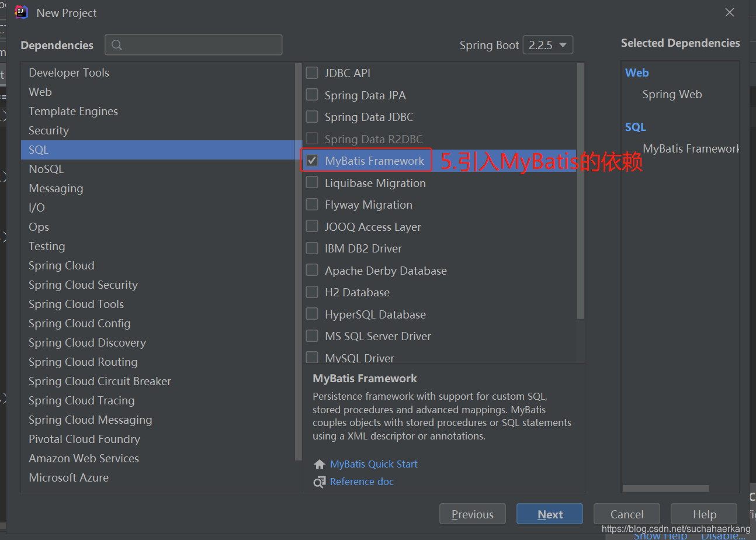Select the Security category
This screenshot has height=540, width=756.
click(158, 130)
